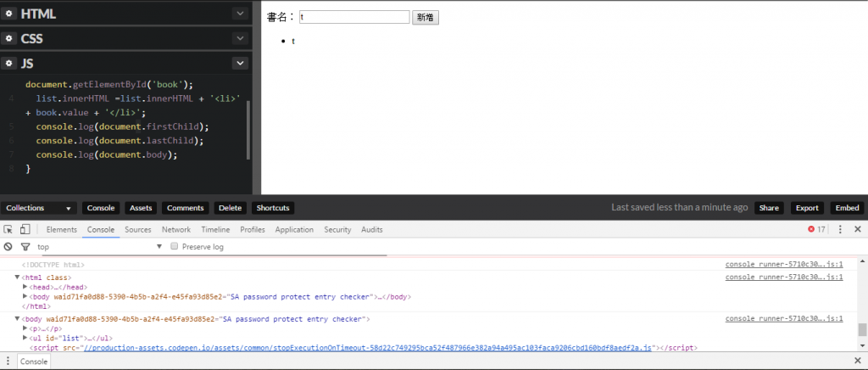Click the JS editor scrollbar
The width and height of the screenshot is (868, 370).
248,130
